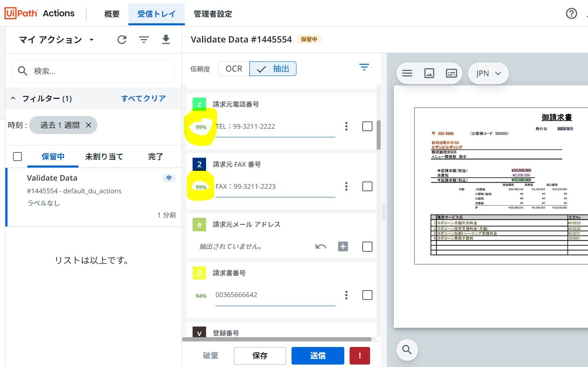Open the document viewer hamburger menu
This screenshot has height=367, width=588.
click(407, 73)
